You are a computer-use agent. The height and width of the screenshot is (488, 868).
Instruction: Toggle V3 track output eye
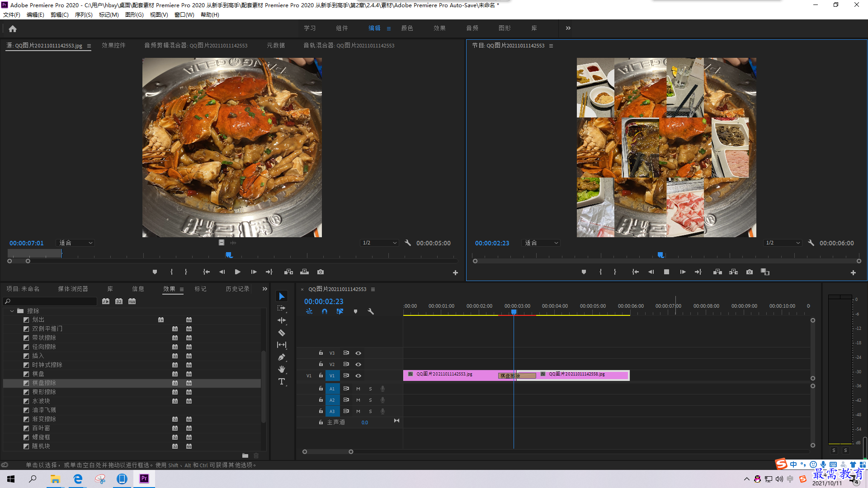click(x=358, y=353)
